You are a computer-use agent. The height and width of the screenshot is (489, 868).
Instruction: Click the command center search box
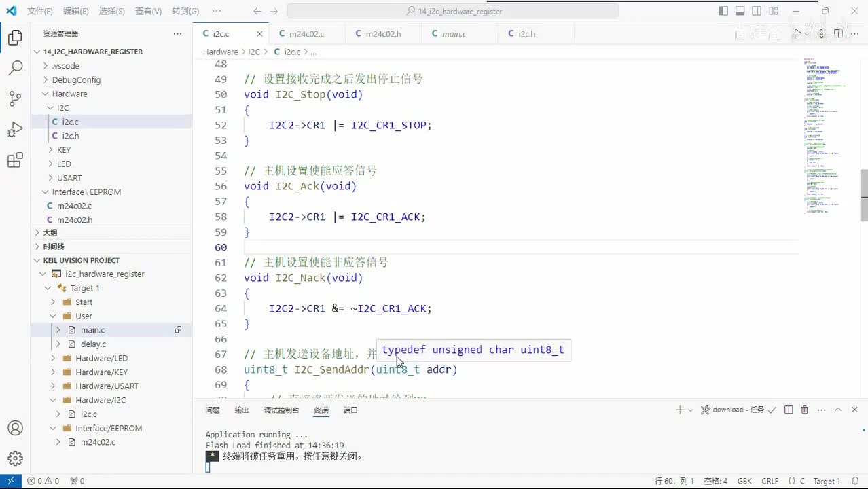(453, 11)
